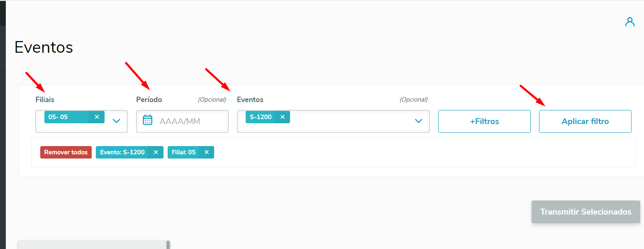Click the Filial: 05 chip label
644x249 pixels.
point(183,152)
